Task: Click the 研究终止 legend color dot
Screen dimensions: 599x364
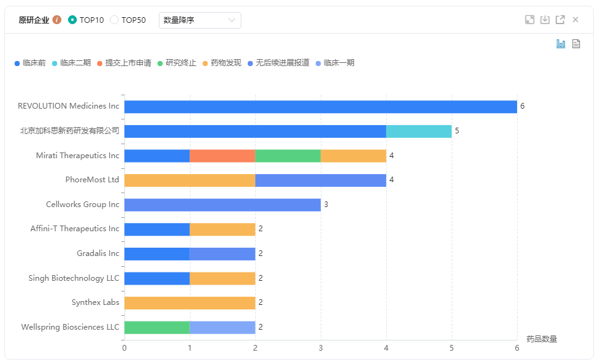Action: click(160, 63)
